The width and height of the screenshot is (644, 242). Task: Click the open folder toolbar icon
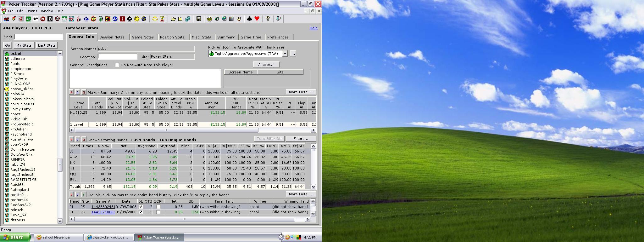[x=173, y=19]
